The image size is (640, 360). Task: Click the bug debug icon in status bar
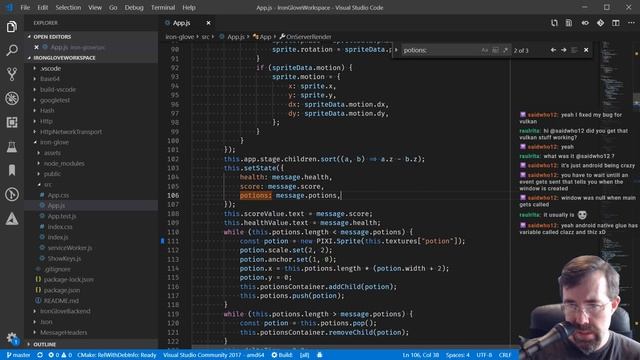320,355
